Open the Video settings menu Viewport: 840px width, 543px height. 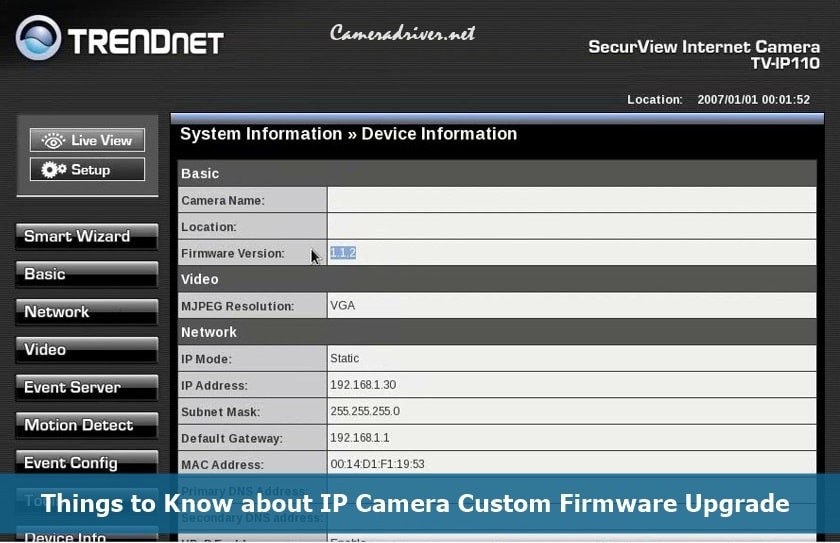[87, 350]
